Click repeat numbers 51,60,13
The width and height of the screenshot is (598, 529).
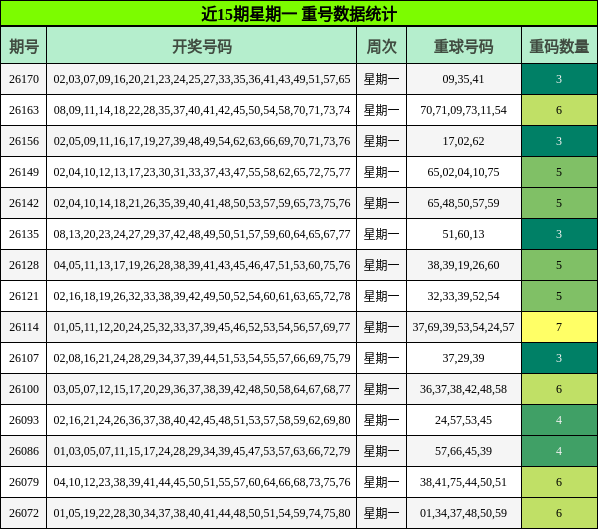coord(463,234)
